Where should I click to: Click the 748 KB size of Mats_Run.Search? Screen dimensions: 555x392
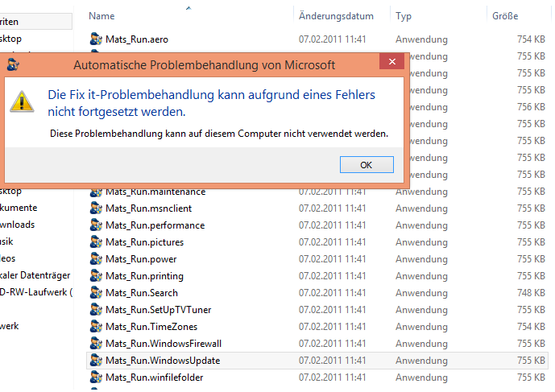531,293
